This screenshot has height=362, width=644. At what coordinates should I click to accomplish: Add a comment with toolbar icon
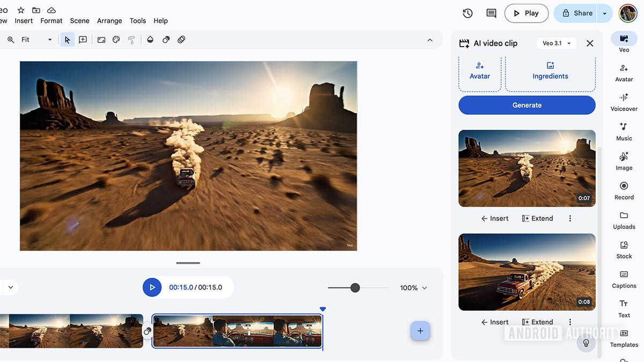[x=83, y=40]
